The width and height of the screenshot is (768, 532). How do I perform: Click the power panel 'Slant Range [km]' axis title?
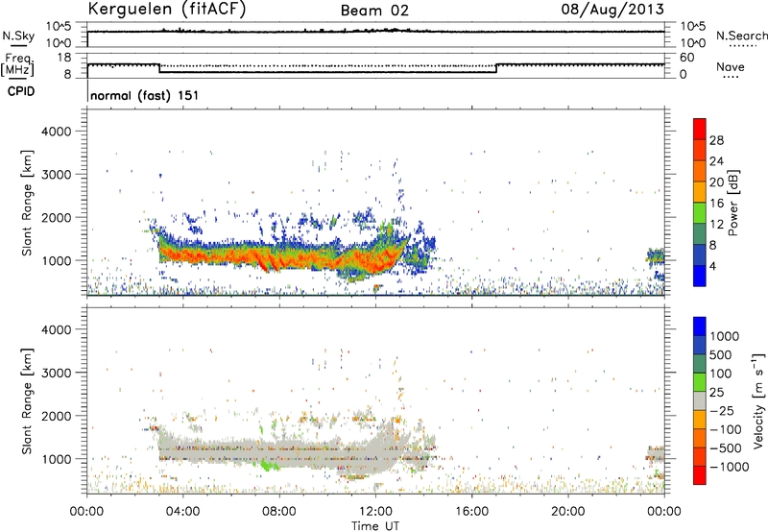point(27,203)
